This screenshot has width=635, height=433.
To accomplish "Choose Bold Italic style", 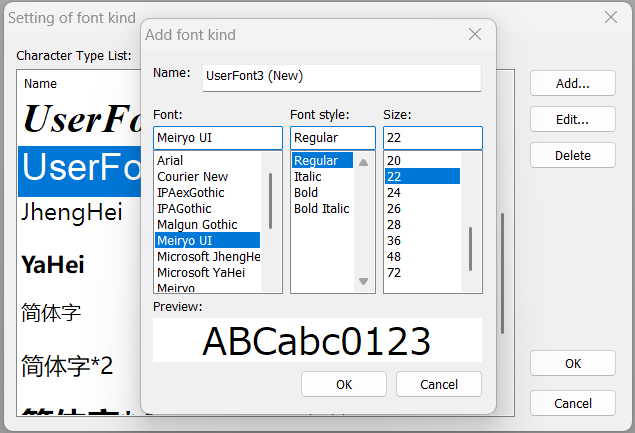I will [x=322, y=209].
